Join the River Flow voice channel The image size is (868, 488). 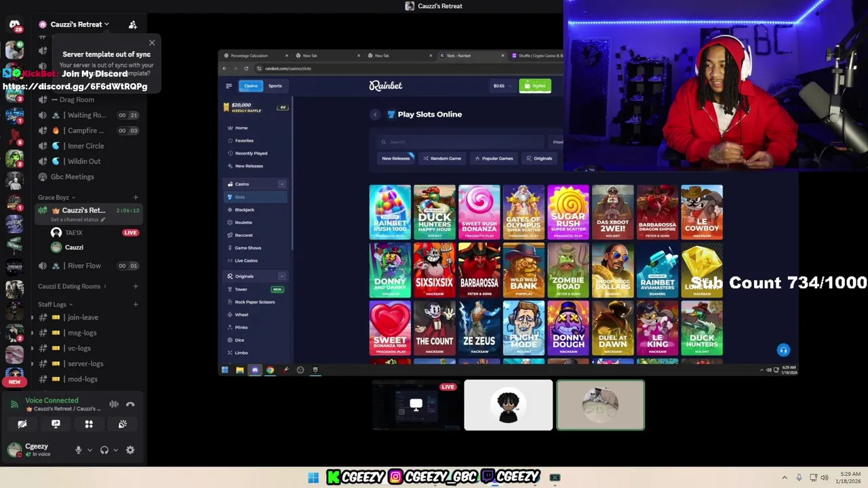88,266
